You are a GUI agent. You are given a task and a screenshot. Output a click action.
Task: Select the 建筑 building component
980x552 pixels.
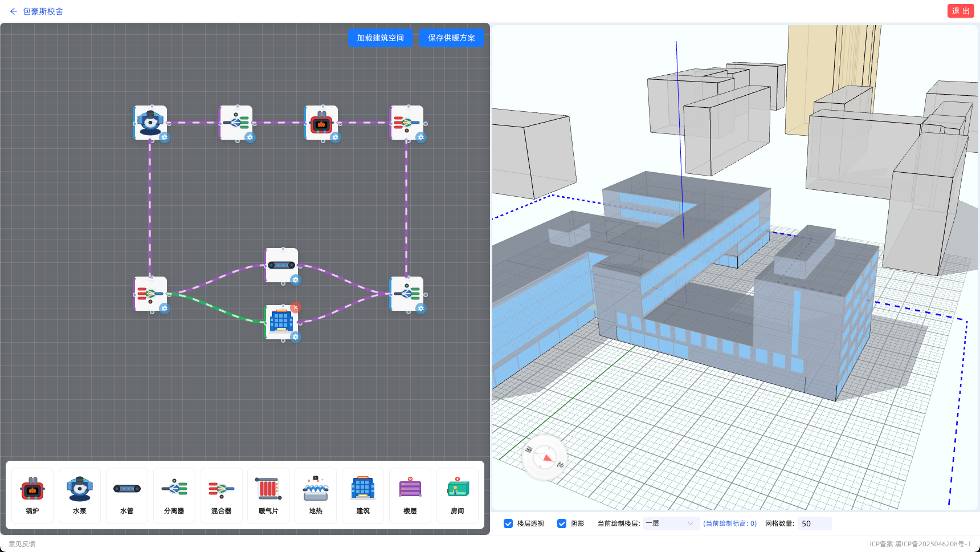(x=363, y=496)
